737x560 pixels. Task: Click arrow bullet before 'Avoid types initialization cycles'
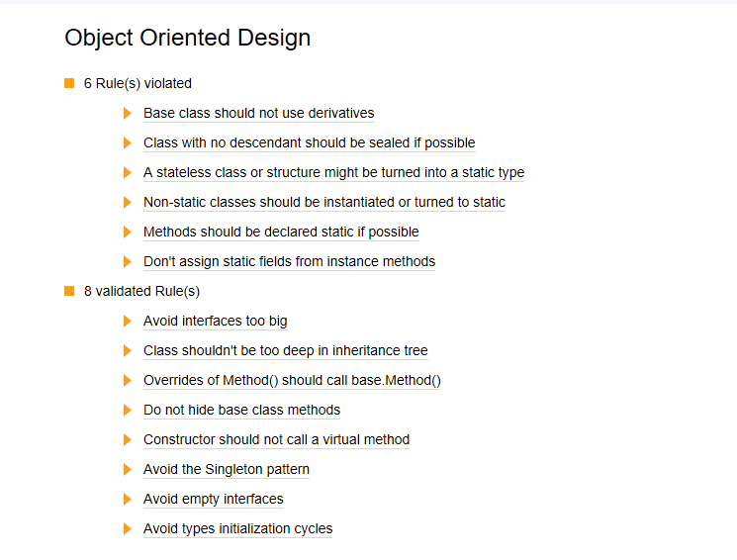[x=127, y=528]
